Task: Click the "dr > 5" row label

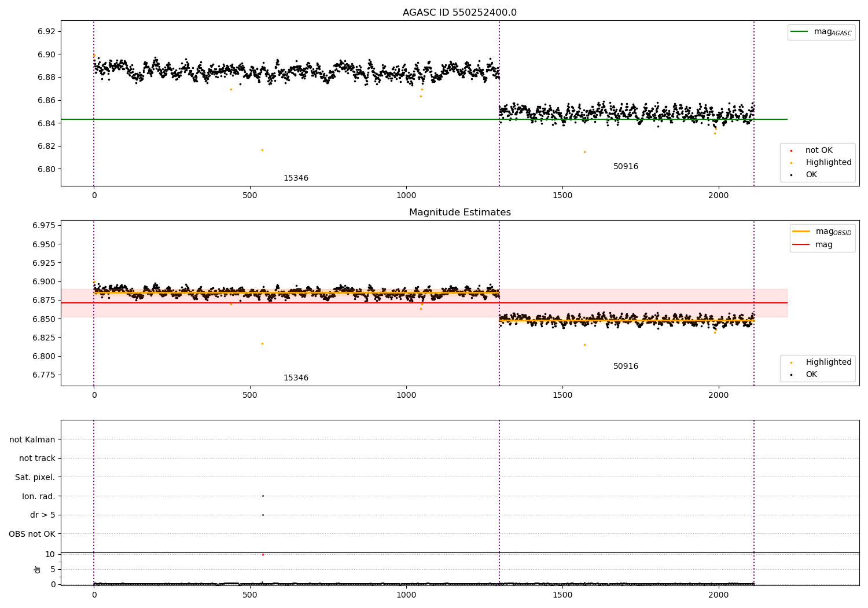Action: pos(43,515)
